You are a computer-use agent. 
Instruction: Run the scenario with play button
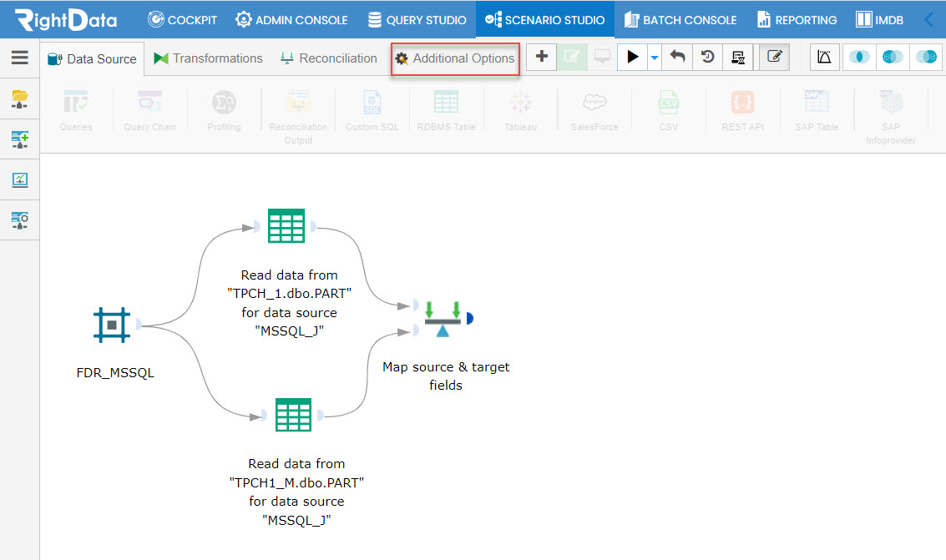[632, 57]
